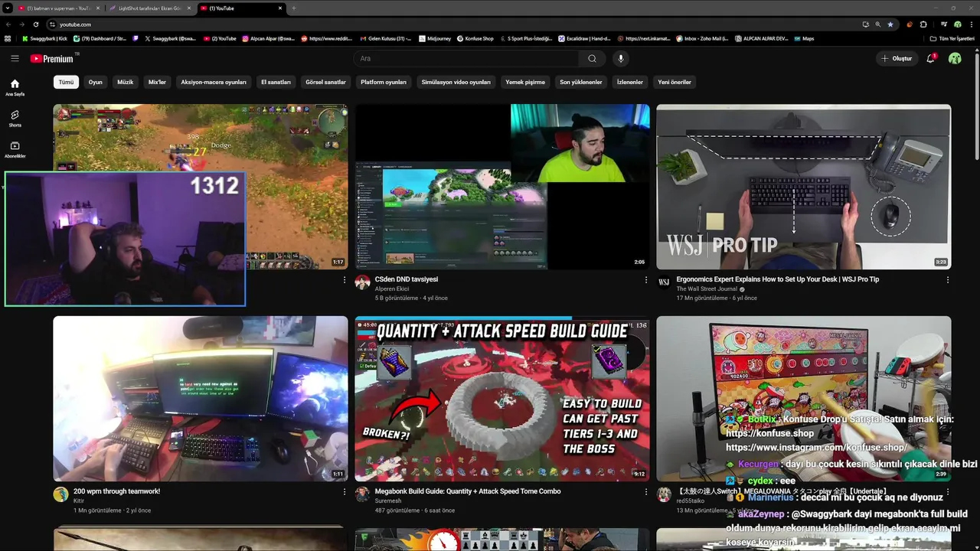980x551 pixels.
Task: Click the WSJ channel avatar
Action: (x=664, y=283)
